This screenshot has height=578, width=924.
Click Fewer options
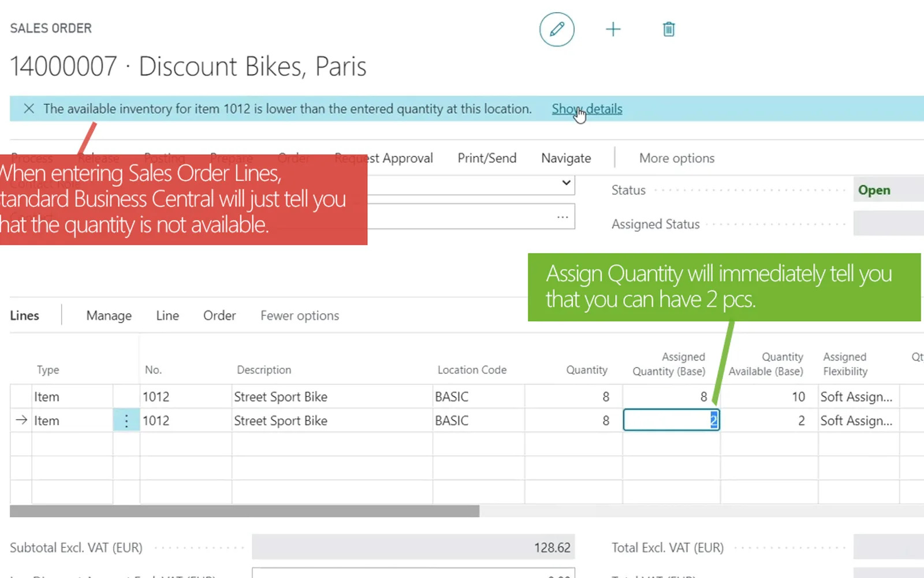(x=300, y=316)
